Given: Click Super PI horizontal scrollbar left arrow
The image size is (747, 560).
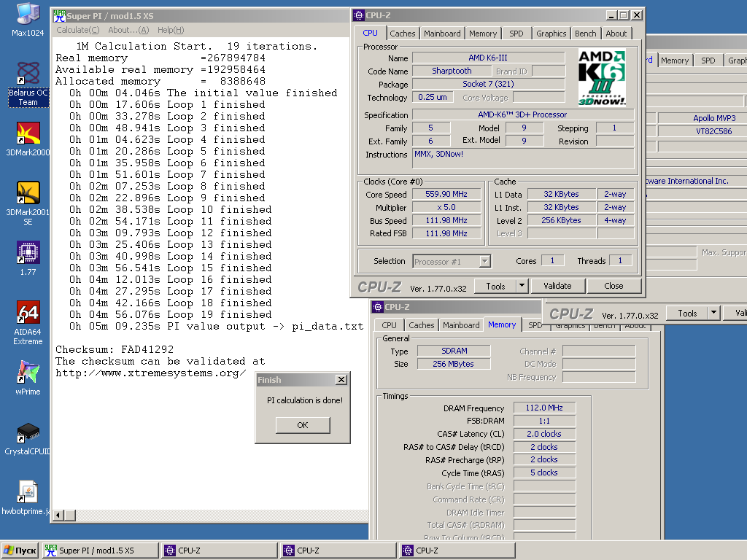Looking at the screenshot, I should pos(58,515).
